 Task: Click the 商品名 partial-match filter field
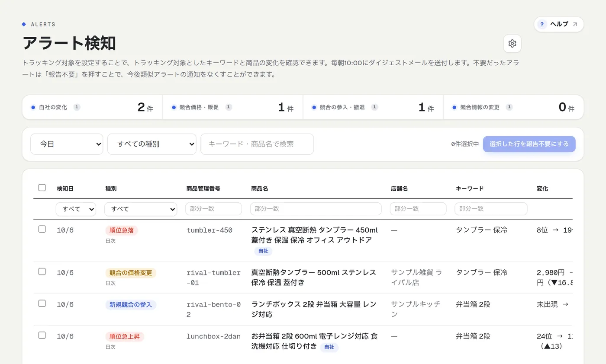point(316,209)
